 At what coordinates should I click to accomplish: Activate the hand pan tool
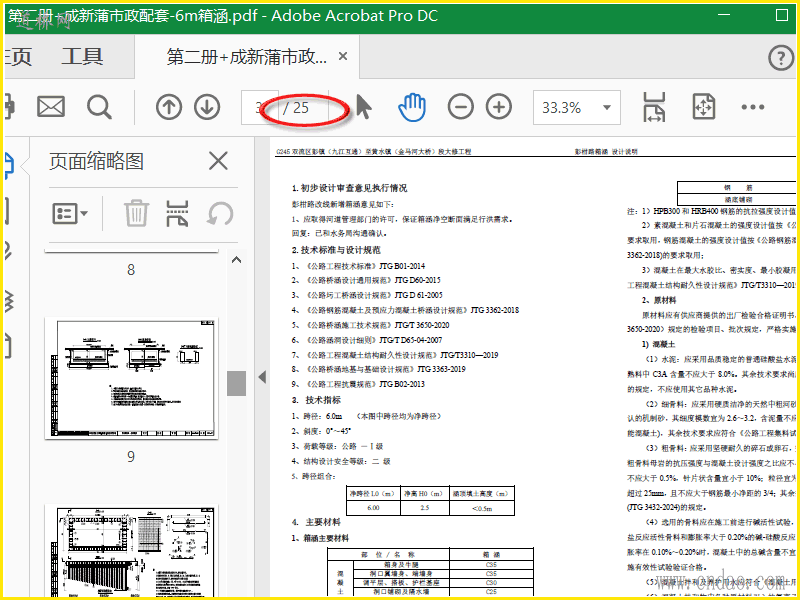411,107
